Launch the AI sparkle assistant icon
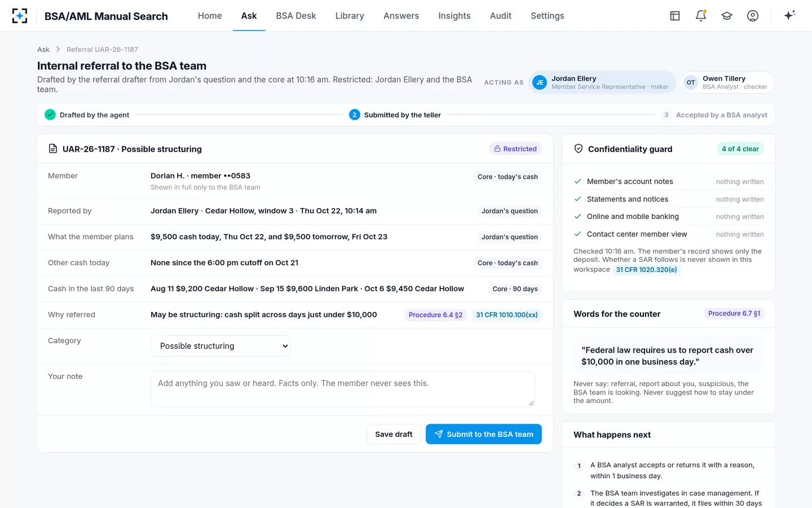The width and height of the screenshot is (812, 508). 789,15
